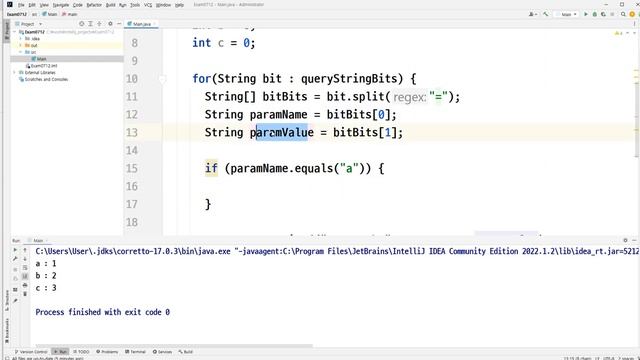The height and width of the screenshot is (360, 640).
Task: Click line number 13 in gutter
Action: [x=132, y=133]
